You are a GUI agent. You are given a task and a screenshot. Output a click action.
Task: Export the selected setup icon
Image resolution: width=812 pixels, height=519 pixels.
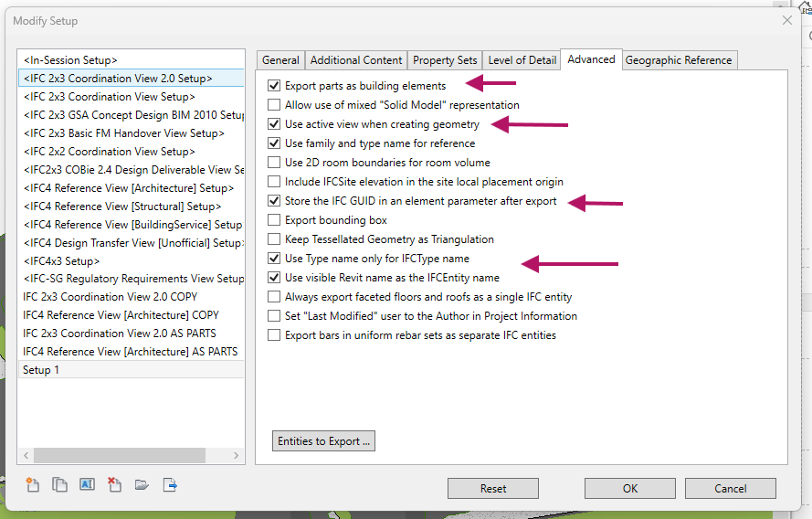click(170, 485)
